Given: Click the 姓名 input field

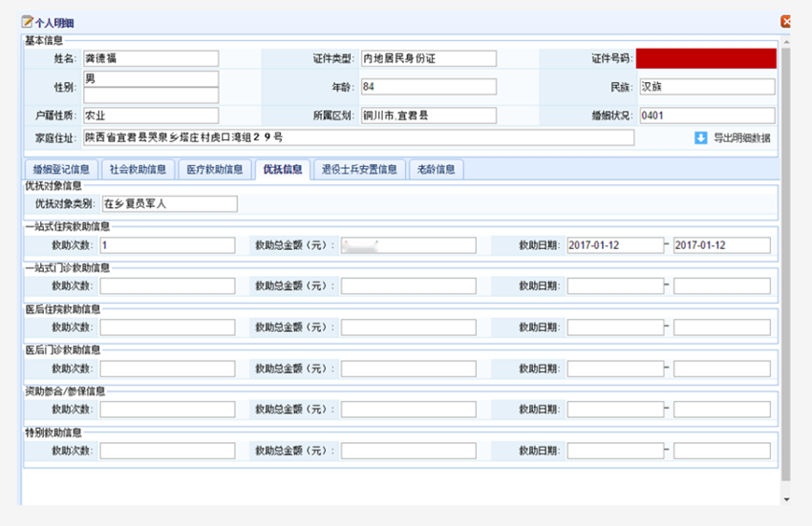Looking at the screenshot, I should coord(151,58).
